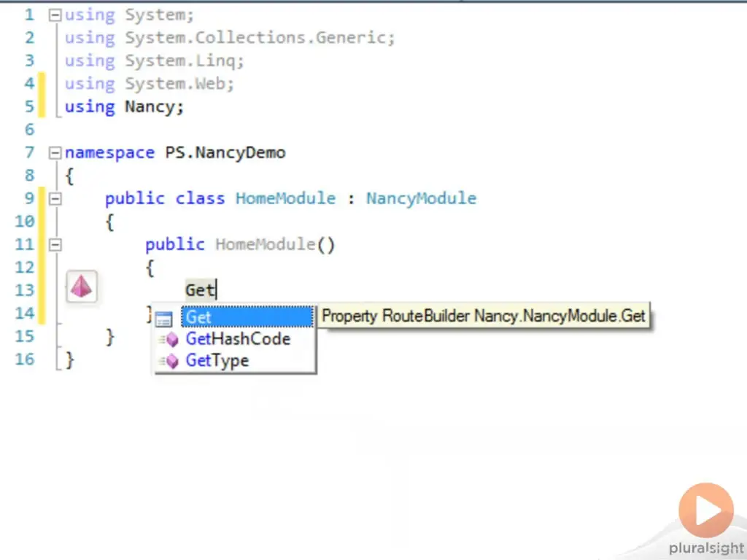Place cursor in typed Get text on line 13
This screenshot has width=747, height=560.
click(x=200, y=290)
